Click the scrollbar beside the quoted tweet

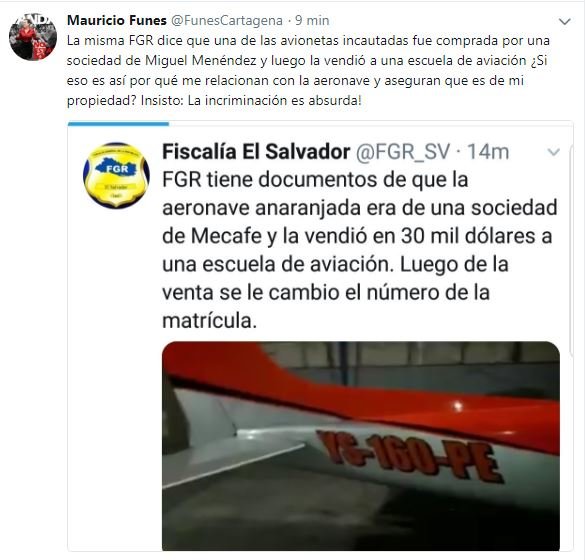tap(571, 250)
